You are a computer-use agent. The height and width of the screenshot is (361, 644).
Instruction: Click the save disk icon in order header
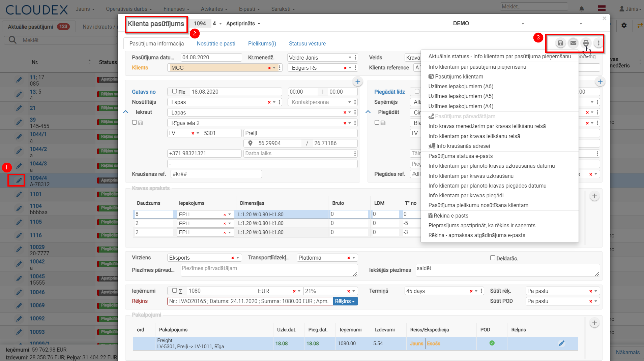[560, 43]
